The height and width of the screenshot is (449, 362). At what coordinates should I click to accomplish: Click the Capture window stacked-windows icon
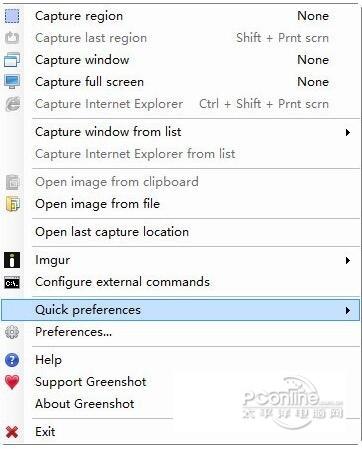point(12,60)
